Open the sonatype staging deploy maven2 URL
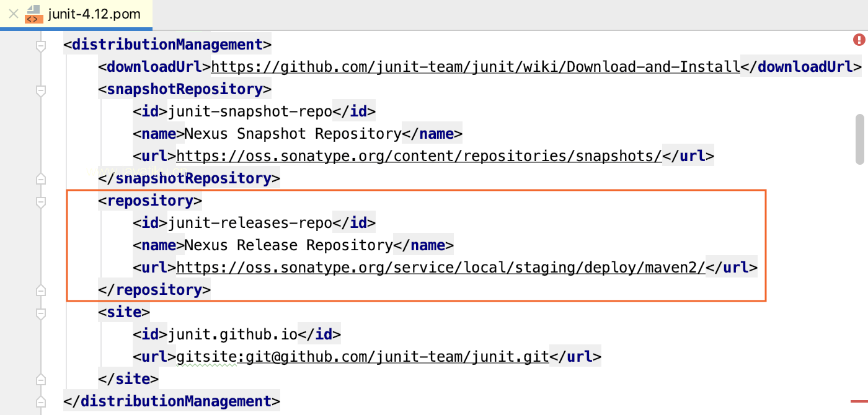The width and height of the screenshot is (868, 415). [441, 268]
